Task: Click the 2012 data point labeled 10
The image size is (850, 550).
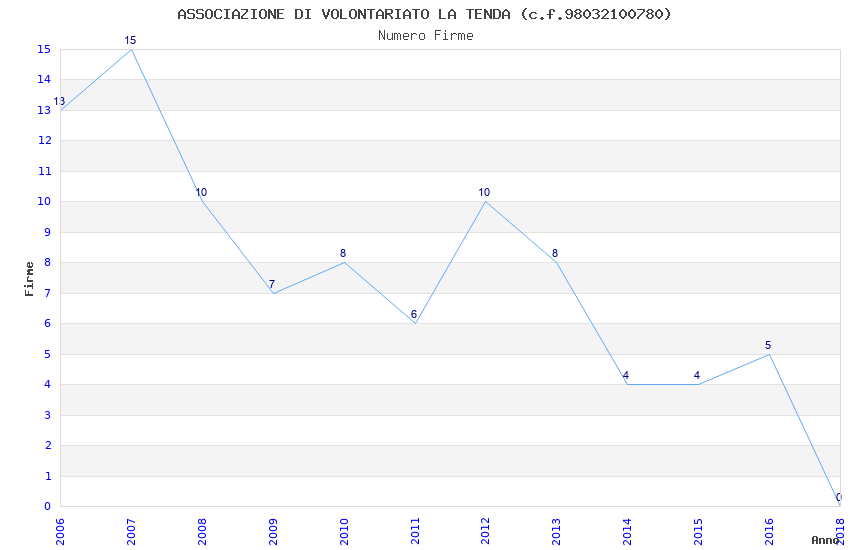Action: click(486, 202)
